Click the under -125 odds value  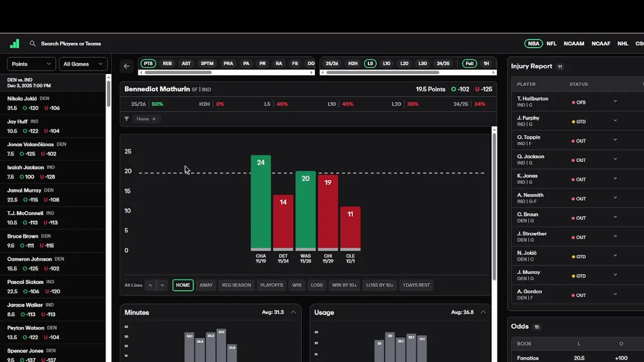[484, 89]
